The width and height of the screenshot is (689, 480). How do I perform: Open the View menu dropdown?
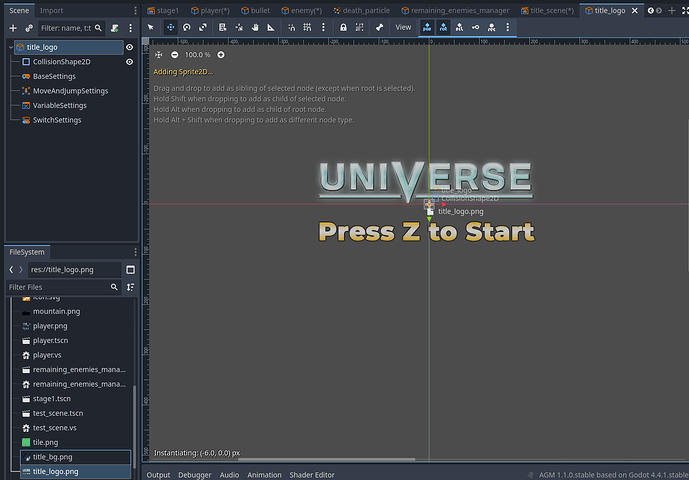click(403, 28)
